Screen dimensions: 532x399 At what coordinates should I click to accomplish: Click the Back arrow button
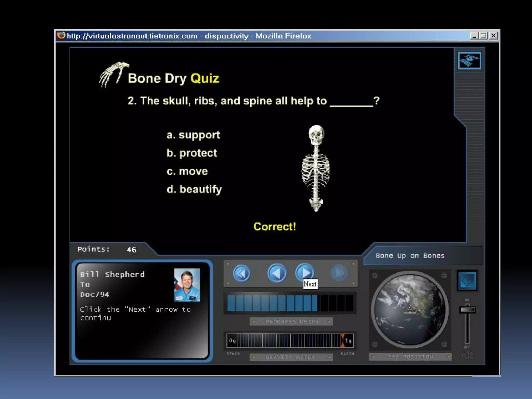277,273
